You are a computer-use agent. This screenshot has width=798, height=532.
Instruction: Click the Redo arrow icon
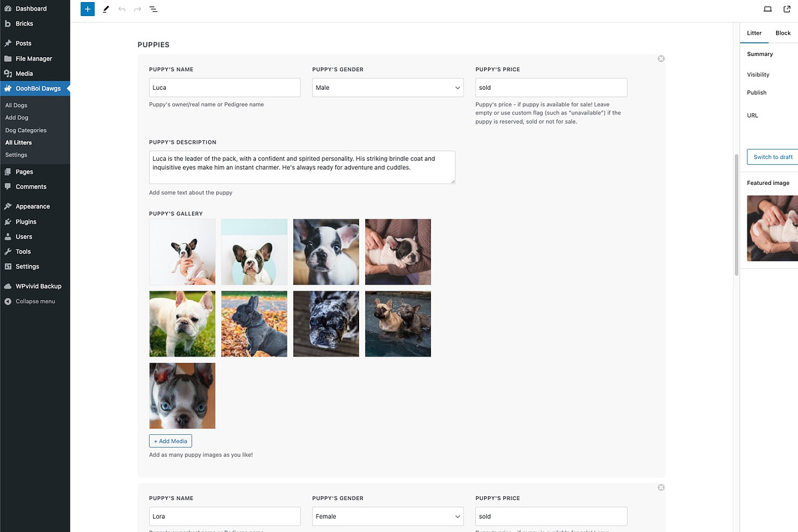(x=138, y=9)
